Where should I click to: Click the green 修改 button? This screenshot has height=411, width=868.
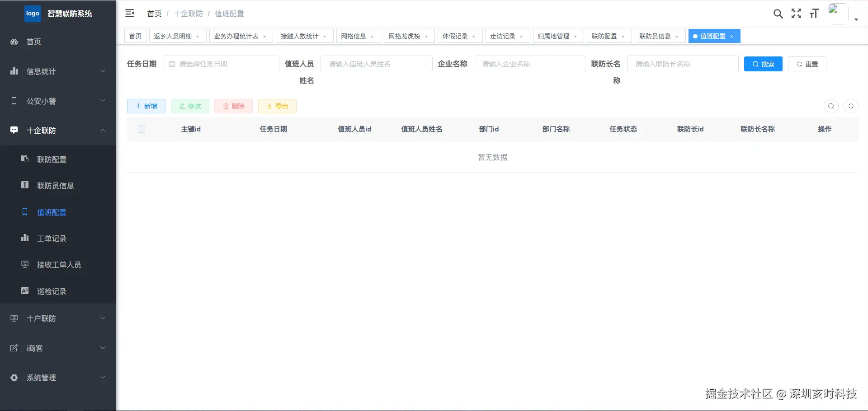(x=190, y=106)
